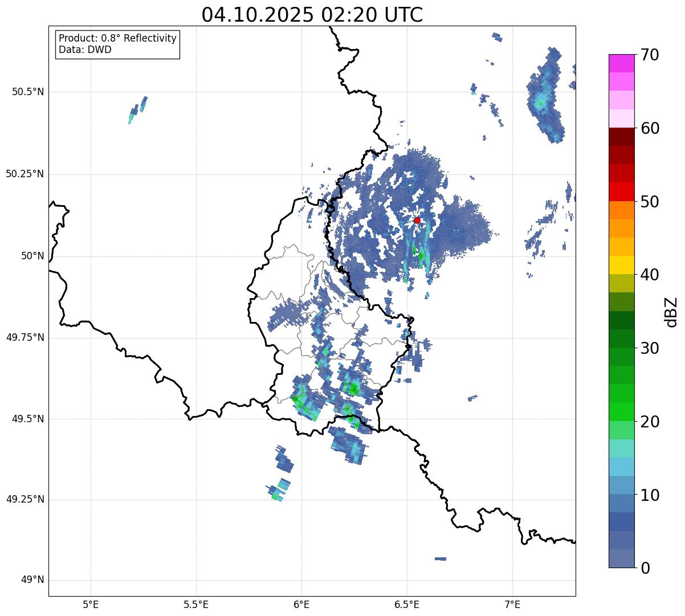Click the 49°N latitude tick label

click(32, 580)
